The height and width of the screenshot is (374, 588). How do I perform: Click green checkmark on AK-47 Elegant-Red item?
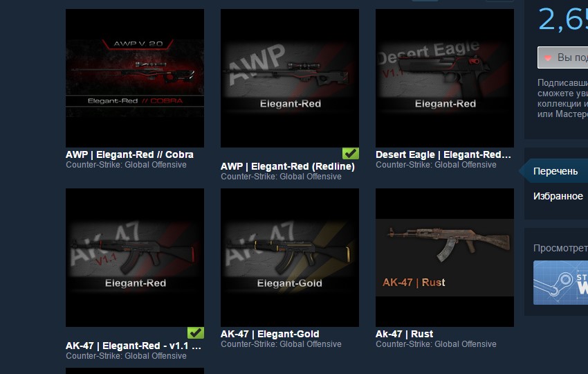tap(196, 332)
